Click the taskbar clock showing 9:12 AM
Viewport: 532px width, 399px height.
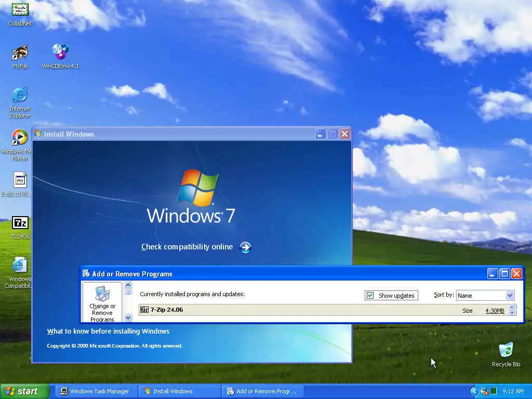coord(513,391)
